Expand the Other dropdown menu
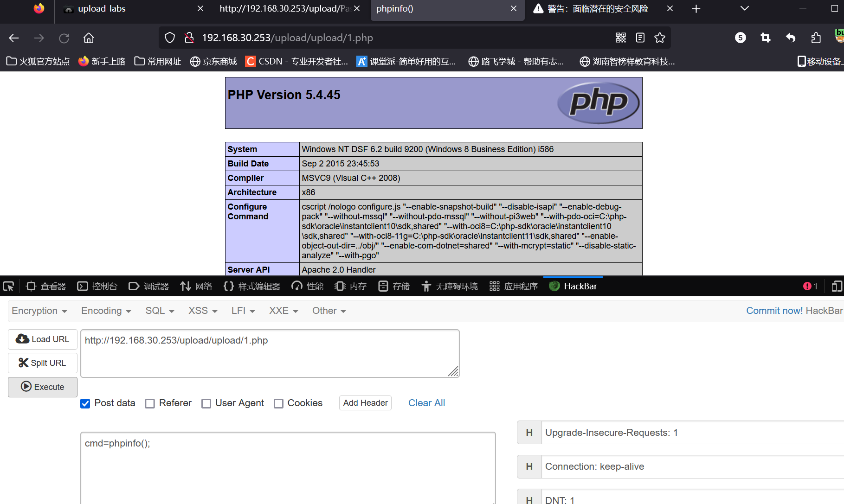844x504 pixels. 329,311
